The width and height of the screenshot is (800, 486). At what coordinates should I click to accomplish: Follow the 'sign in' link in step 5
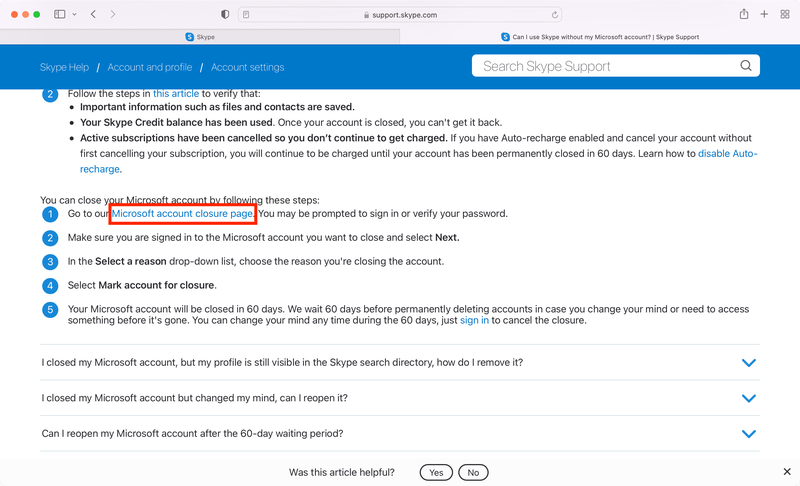[474, 320]
